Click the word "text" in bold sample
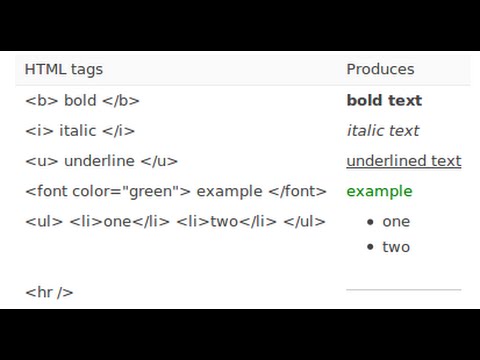Viewport: 480px width, 360px height. point(405,100)
